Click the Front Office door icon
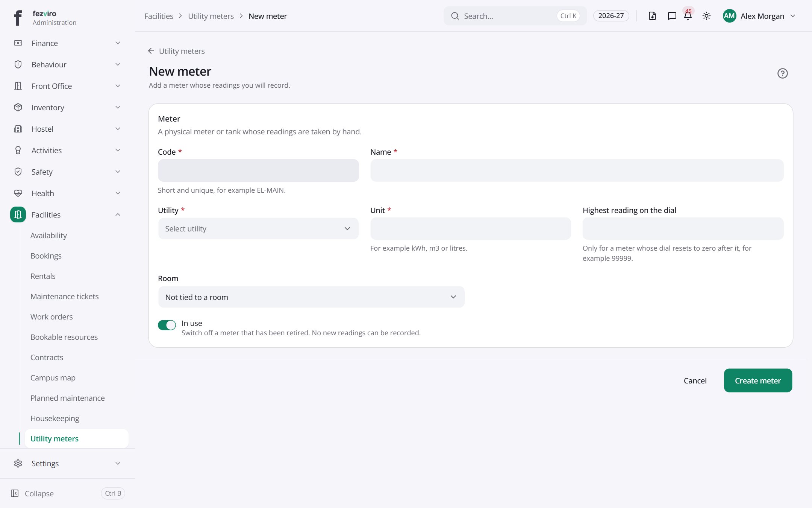 [x=18, y=86]
